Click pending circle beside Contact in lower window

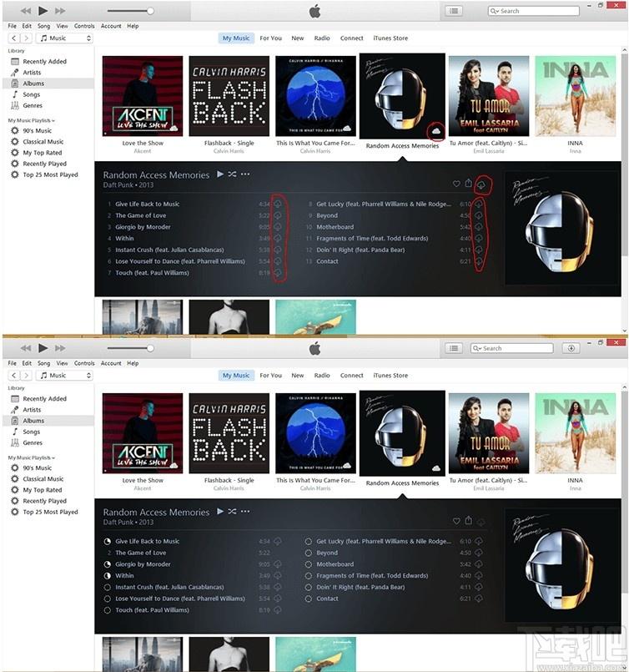309,599
